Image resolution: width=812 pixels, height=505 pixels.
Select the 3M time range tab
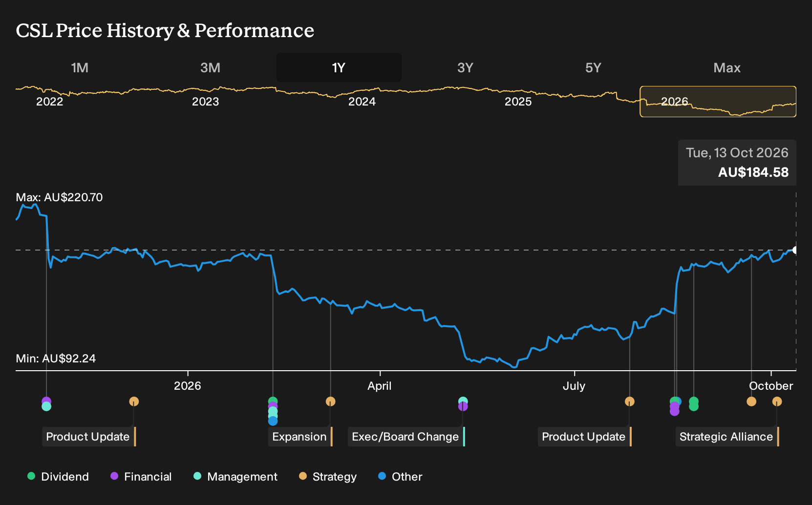point(210,67)
